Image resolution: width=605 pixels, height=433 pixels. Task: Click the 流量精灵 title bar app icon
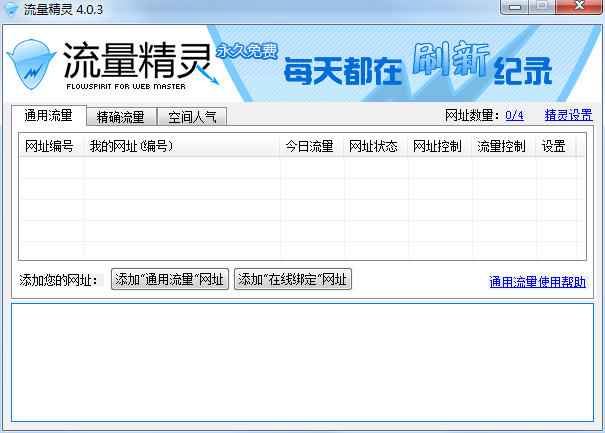pos(11,9)
